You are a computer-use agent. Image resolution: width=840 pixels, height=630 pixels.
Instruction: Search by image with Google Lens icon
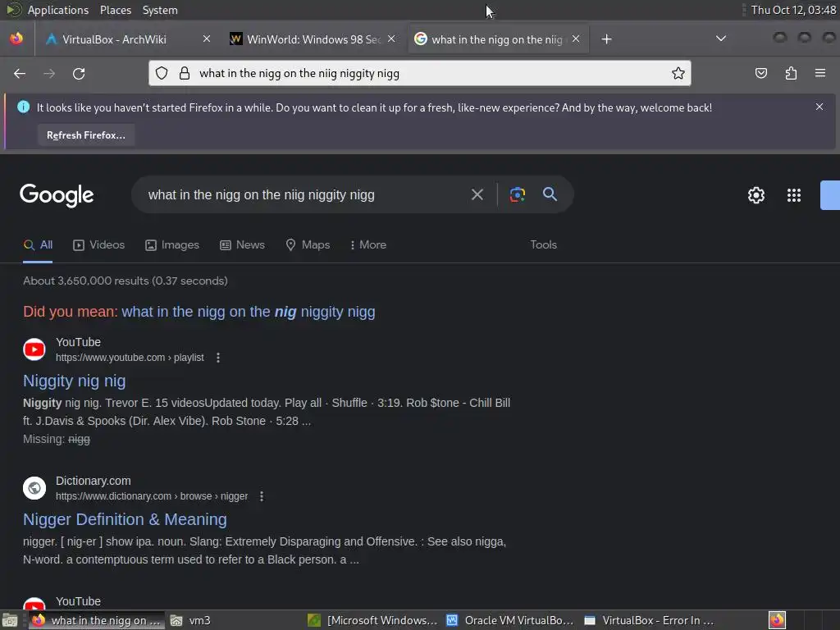point(517,194)
